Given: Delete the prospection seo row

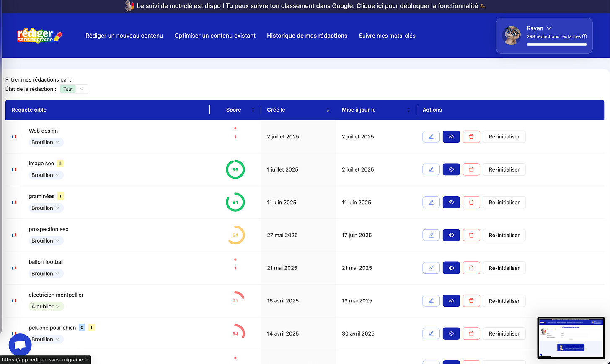Looking at the screenshot, I should pyautogui.click(x=471, y=235).
